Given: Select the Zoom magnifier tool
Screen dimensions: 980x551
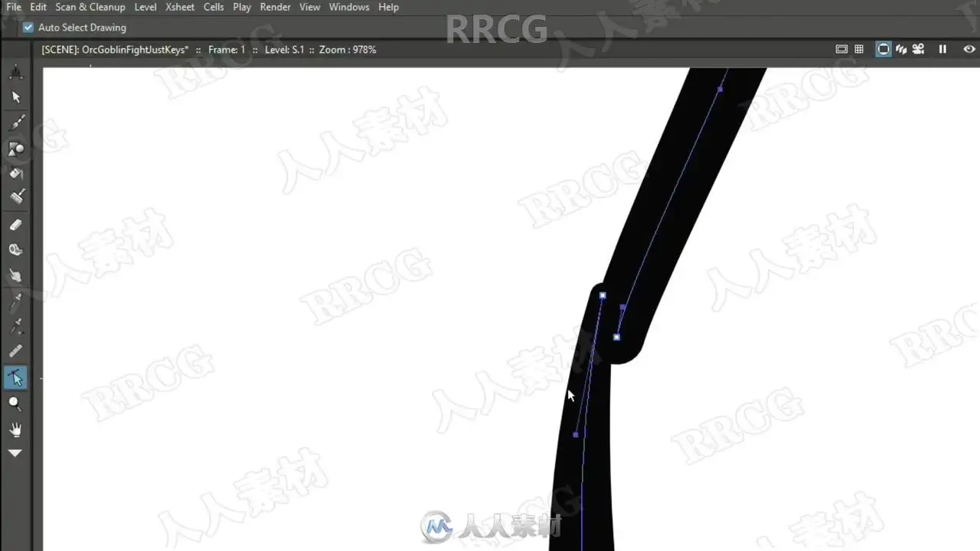Looking at the screenshot, I should [x=15, y=403].
